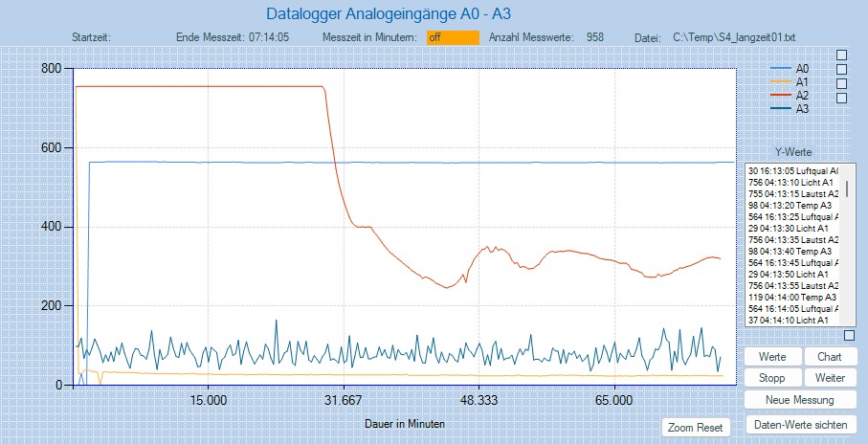Select the A3 legend line entry
The height and width of the screenshot is (444, 868).
tap(789, 109)
